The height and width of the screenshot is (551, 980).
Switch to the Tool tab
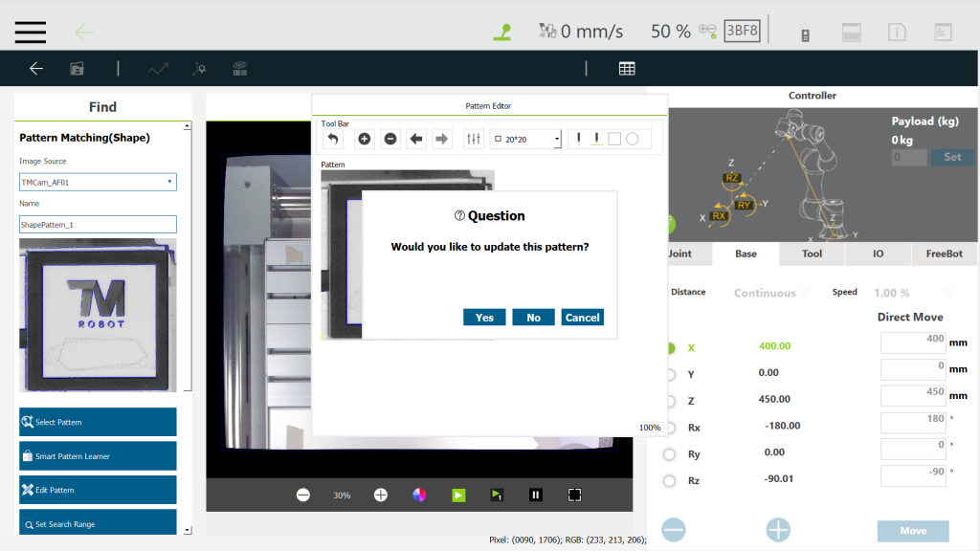[x=812, y=253]
